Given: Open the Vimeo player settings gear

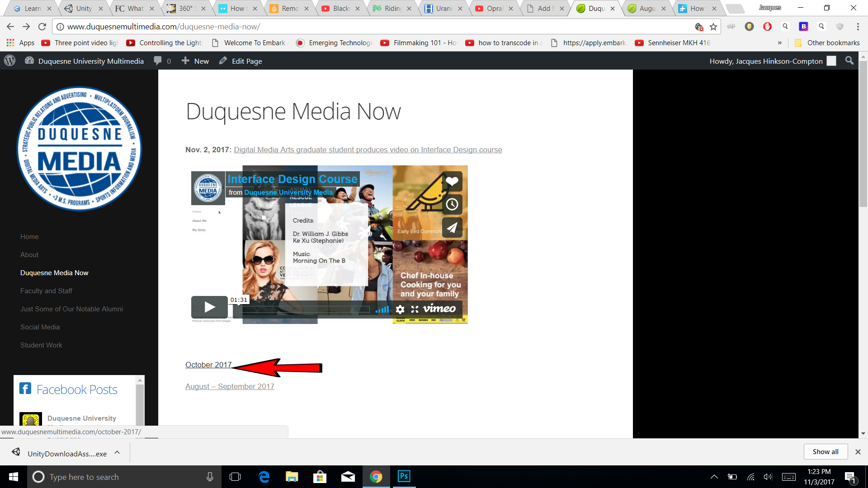Looking at the screenshot, I should (400, 309).
